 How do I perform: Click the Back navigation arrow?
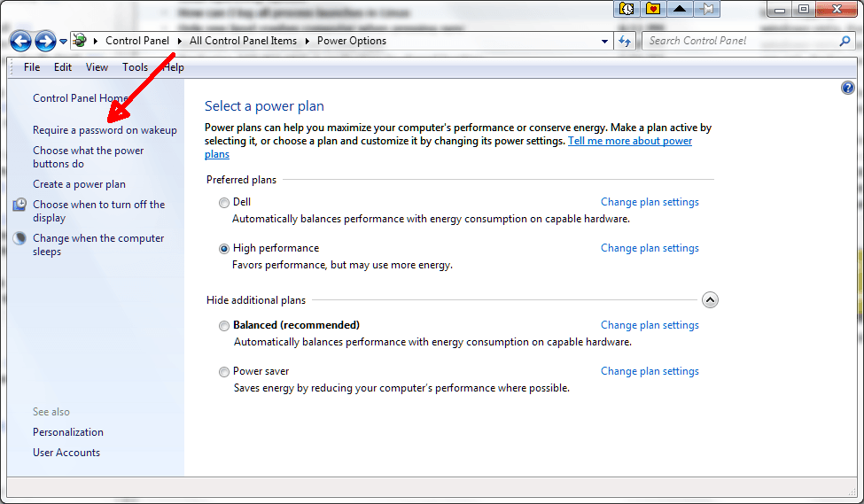[x=21, y=41]
